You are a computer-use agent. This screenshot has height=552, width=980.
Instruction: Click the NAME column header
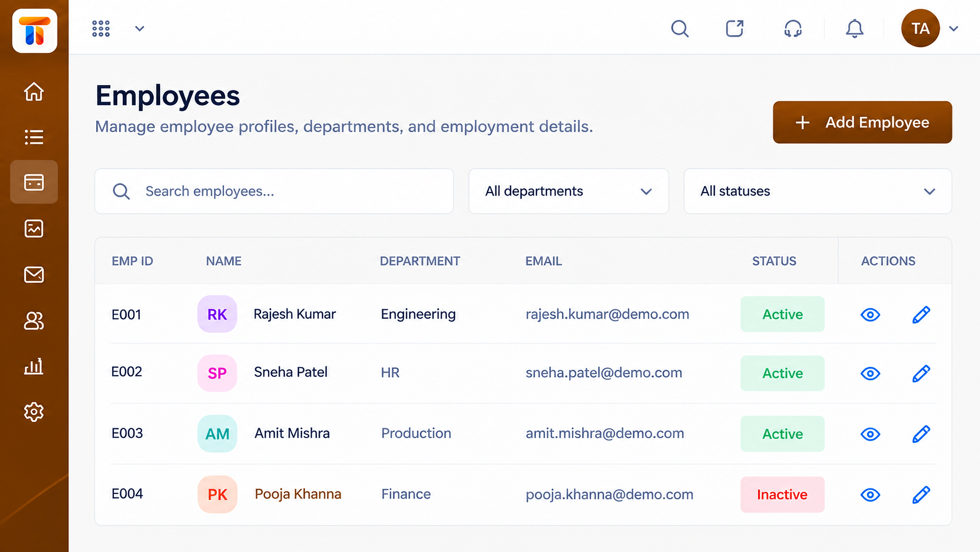[x=224, y=261]
